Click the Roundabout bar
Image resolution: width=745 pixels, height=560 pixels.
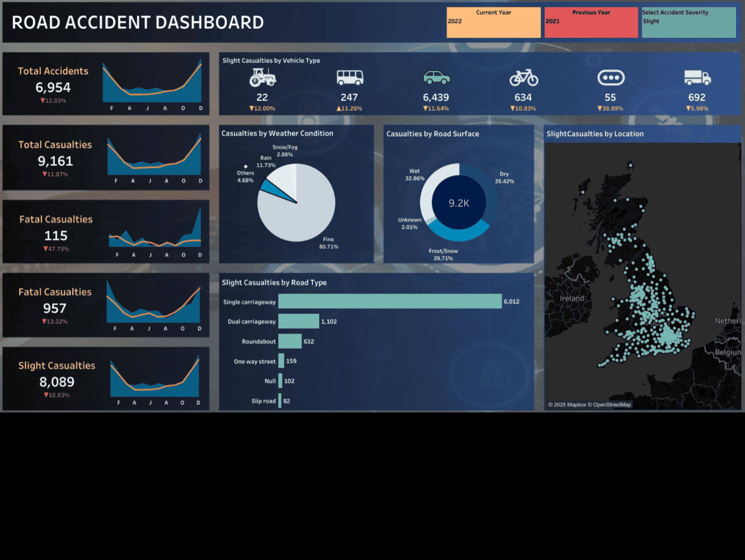(x=290, y=342)
